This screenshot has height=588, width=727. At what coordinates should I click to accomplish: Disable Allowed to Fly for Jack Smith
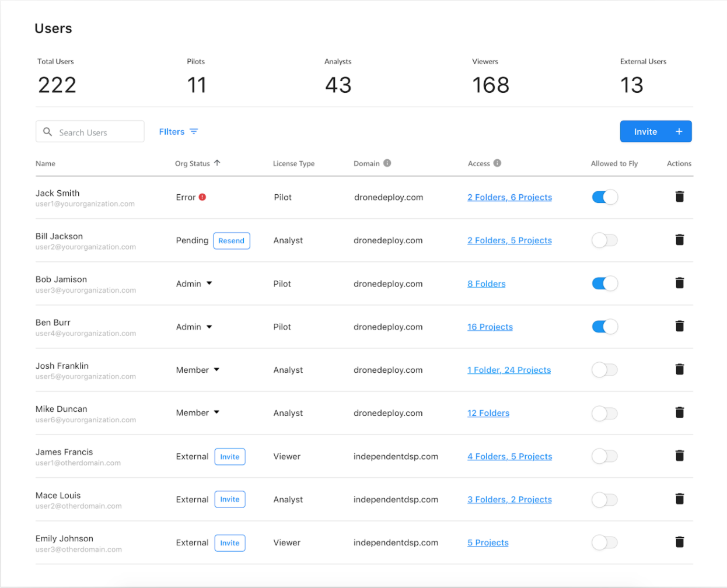click(604, 197)
